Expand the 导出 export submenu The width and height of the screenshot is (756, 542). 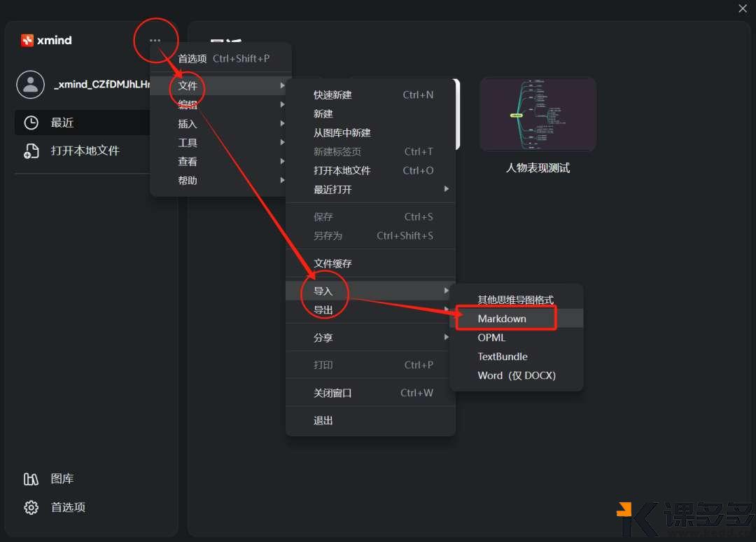click(447, 310)
